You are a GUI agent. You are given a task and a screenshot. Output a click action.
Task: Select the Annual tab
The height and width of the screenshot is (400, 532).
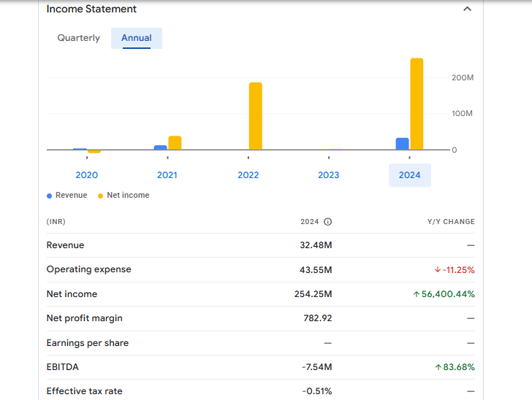click(137, 38)
